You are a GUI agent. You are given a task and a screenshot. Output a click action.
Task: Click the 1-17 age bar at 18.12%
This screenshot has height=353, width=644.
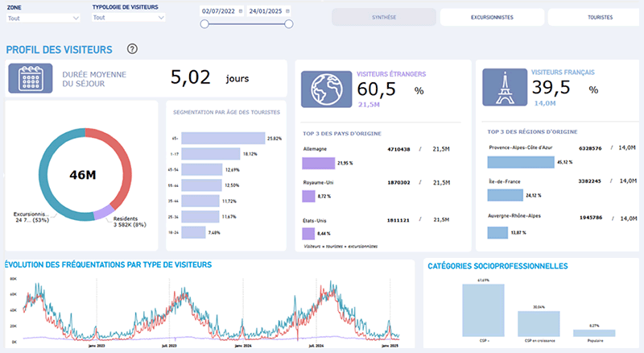(211, 154)
